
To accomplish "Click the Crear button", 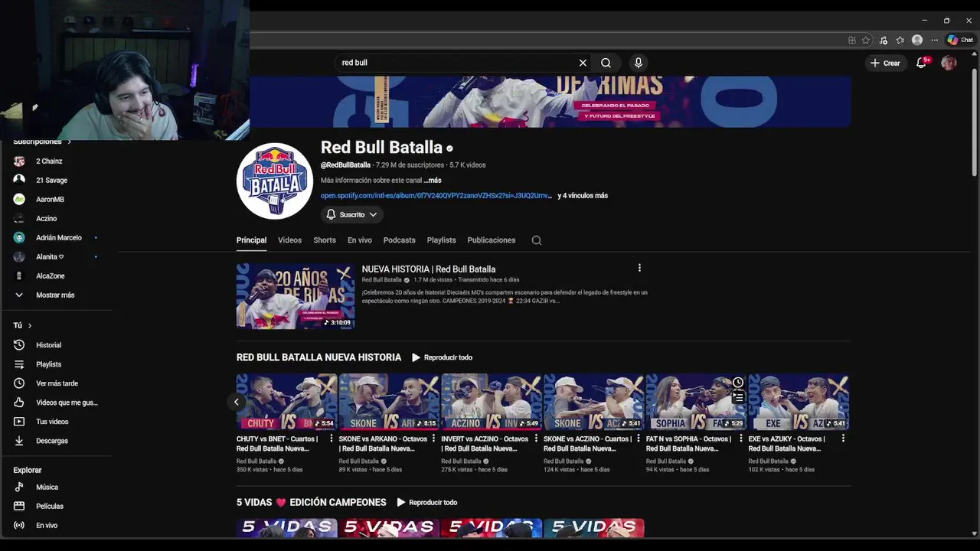I will [885, 63].
